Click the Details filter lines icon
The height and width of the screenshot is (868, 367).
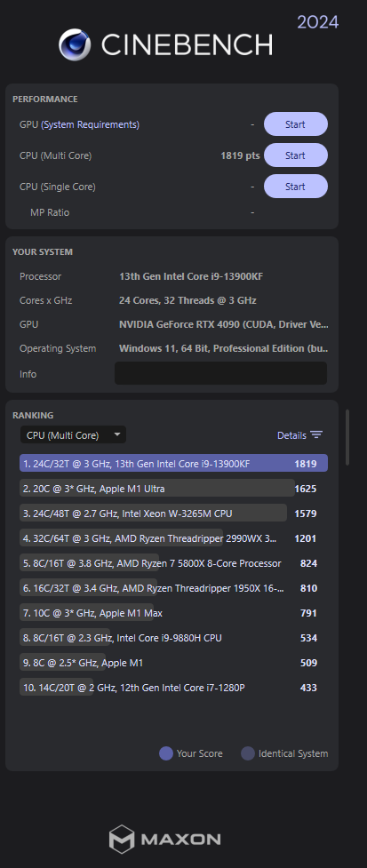click(x=316, y=435)
